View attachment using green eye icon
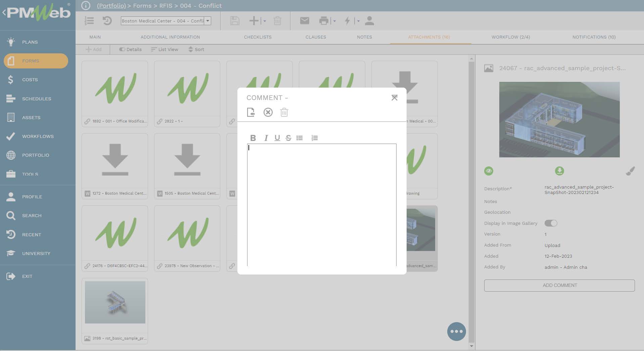 point(489,171)
